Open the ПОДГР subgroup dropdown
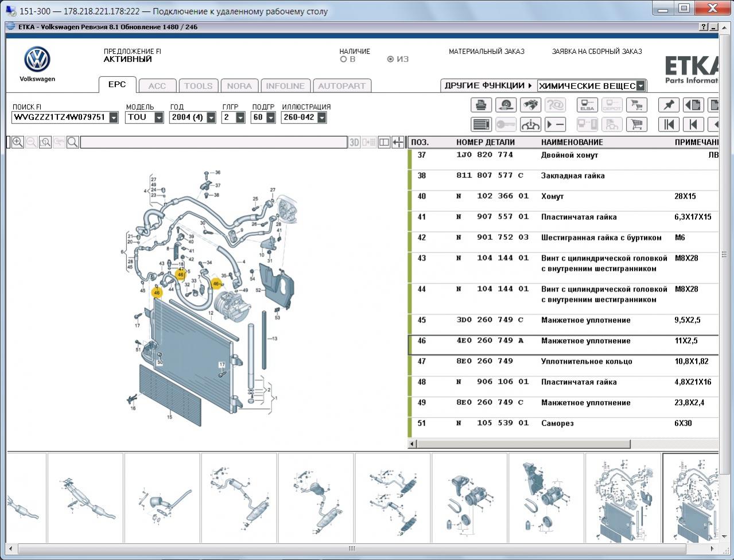Screen dimensions: 734x560 click(x=271, y=118)
